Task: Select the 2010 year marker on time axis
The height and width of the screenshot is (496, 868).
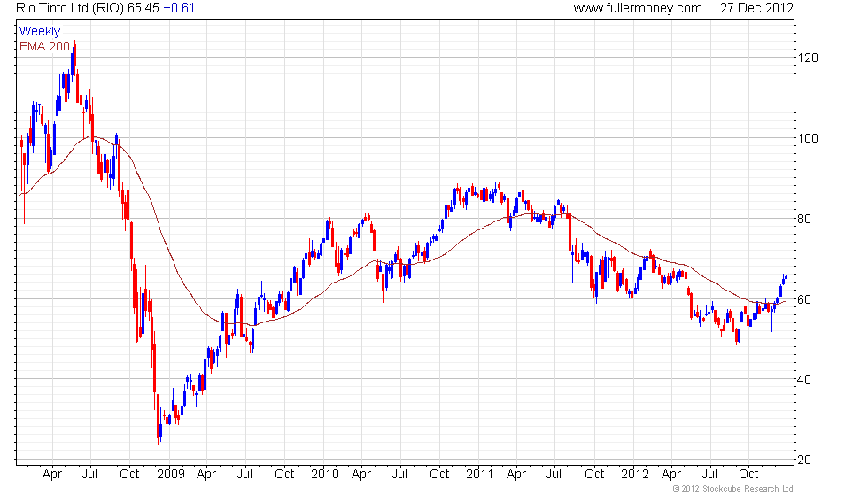Action: point(325,475)
